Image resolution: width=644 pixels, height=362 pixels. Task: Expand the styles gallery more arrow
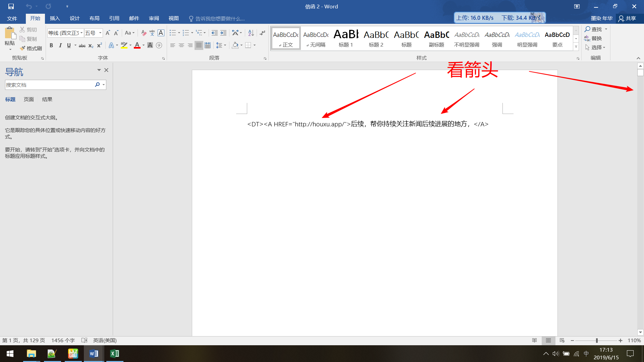(x=576, y=47)
